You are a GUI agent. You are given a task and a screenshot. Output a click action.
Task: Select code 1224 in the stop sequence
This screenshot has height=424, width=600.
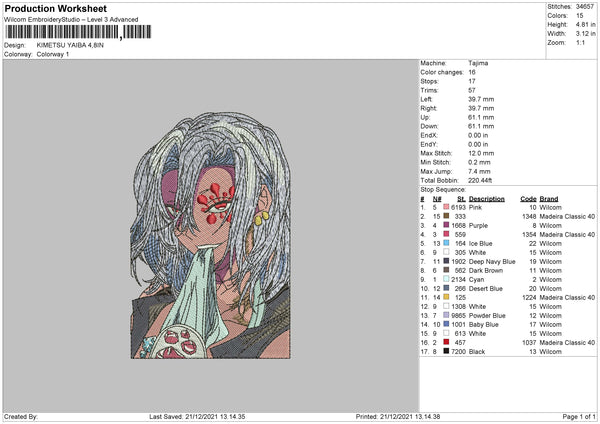[529, 297]
